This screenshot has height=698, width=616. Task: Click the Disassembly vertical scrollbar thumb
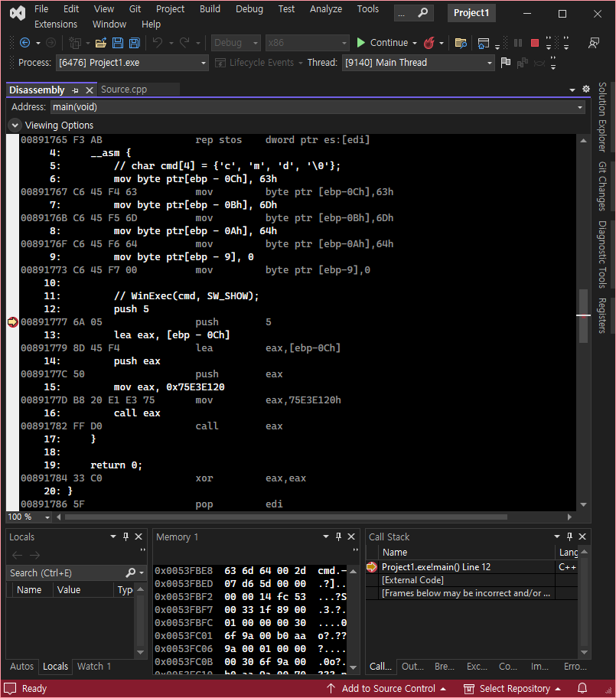tap(583, 316)
